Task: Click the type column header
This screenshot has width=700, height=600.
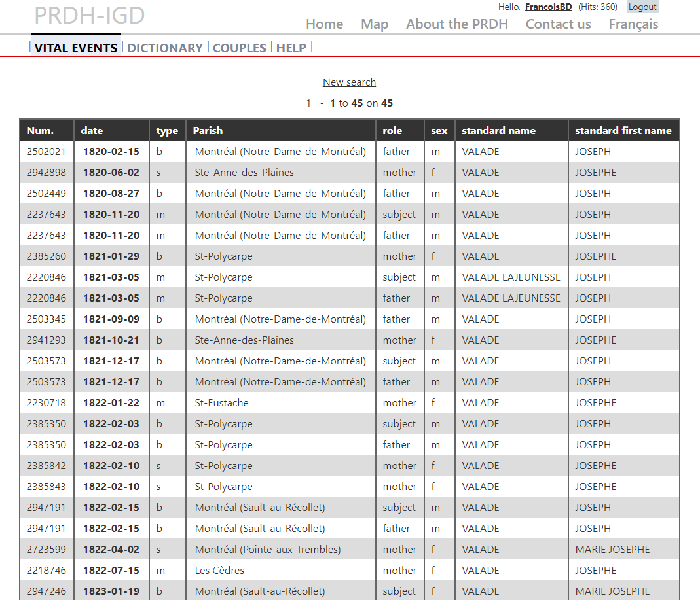Action: pyautogui.click(x=167, y=131)
